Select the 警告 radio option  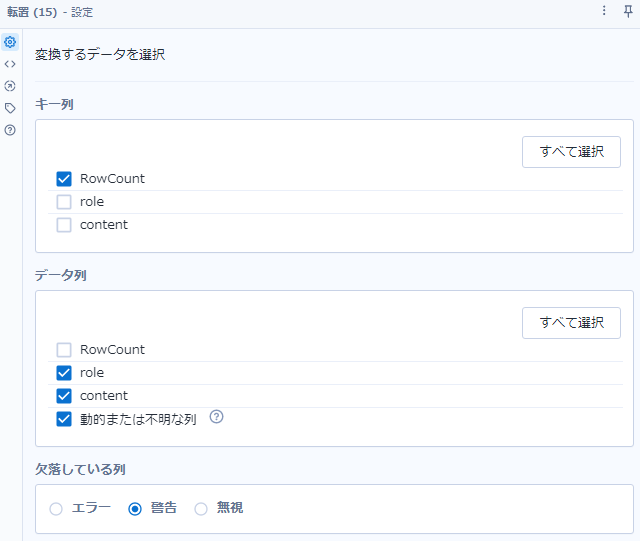pyautogui.click(x=135, y=509)
